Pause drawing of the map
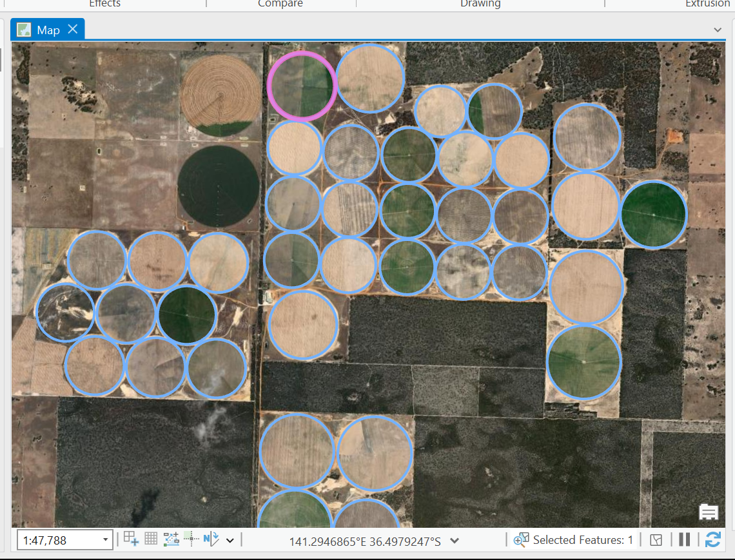Viewport: 735px width, 560px height. click(x=685, y=540)
